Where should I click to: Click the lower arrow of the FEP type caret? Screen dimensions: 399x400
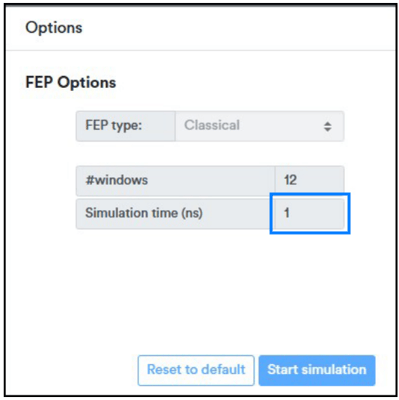coord(328,130)
